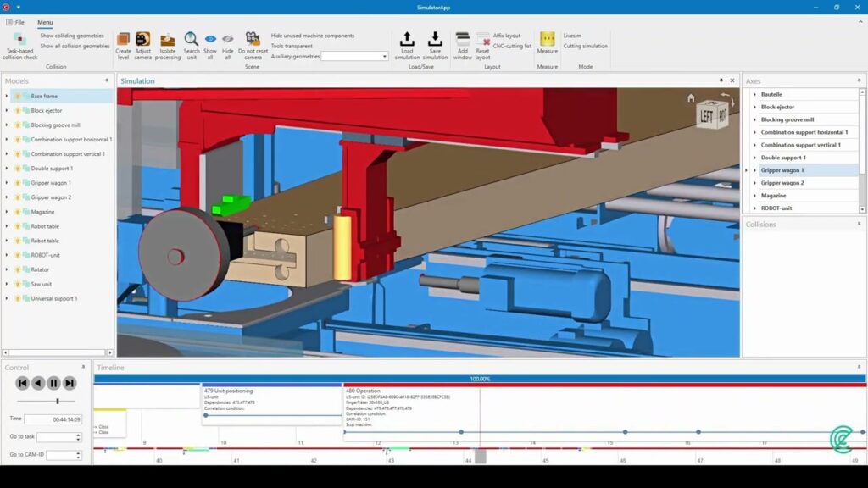Toggle visibility bulb of Base frame
The image size is (868, 488).
pyautogui.click(x=18, y=97)
